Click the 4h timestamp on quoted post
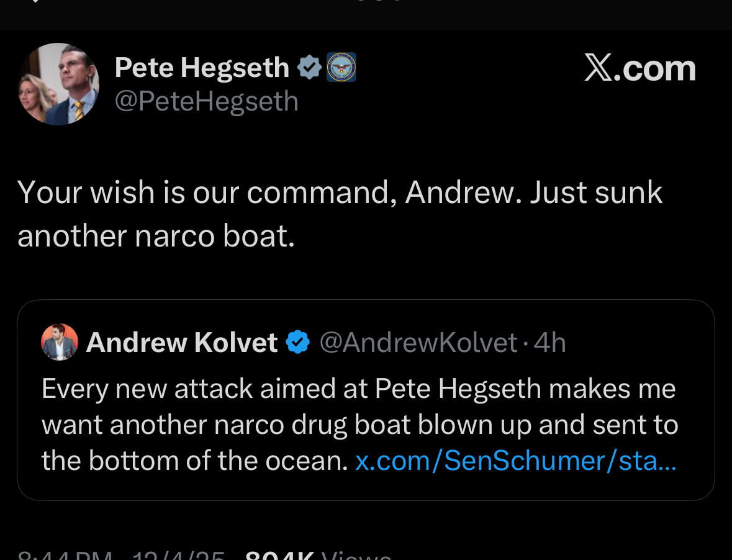The width and height of the screenshot is (732, 560). [x=550, y=342]
